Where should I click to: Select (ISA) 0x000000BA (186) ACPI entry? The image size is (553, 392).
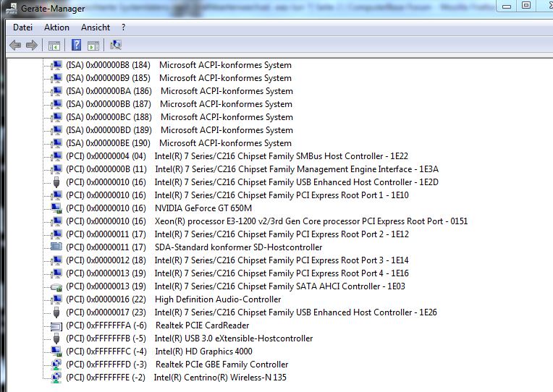click(180, 91)
